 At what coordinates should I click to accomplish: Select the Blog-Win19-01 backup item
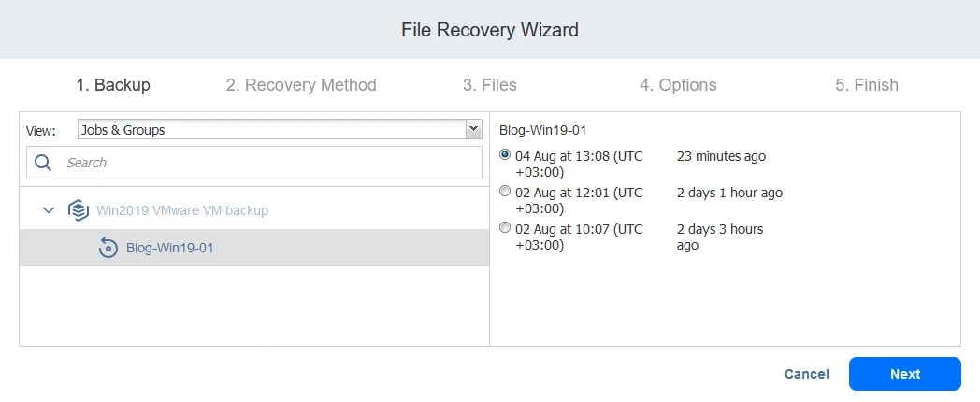click(x=170, y=249)
